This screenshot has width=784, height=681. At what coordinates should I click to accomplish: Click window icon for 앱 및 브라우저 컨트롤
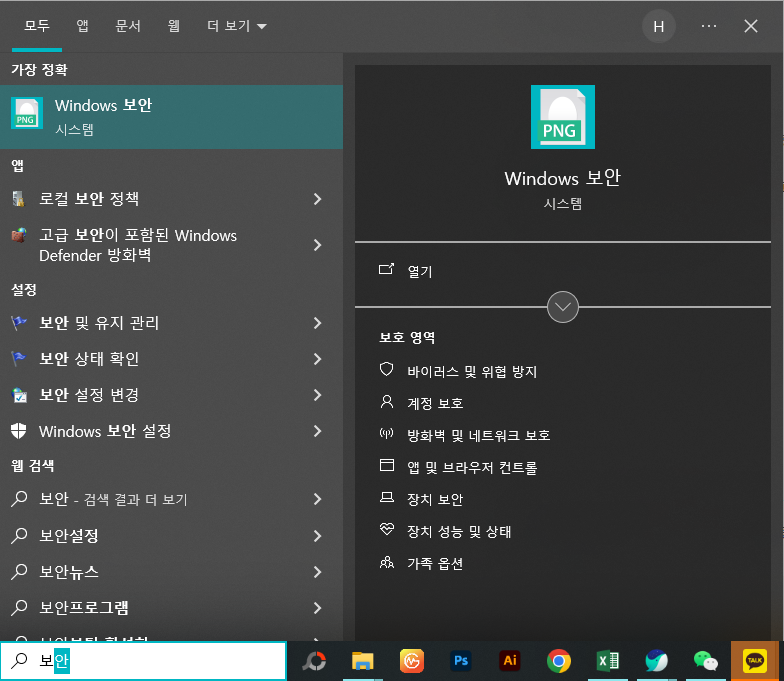386,466
